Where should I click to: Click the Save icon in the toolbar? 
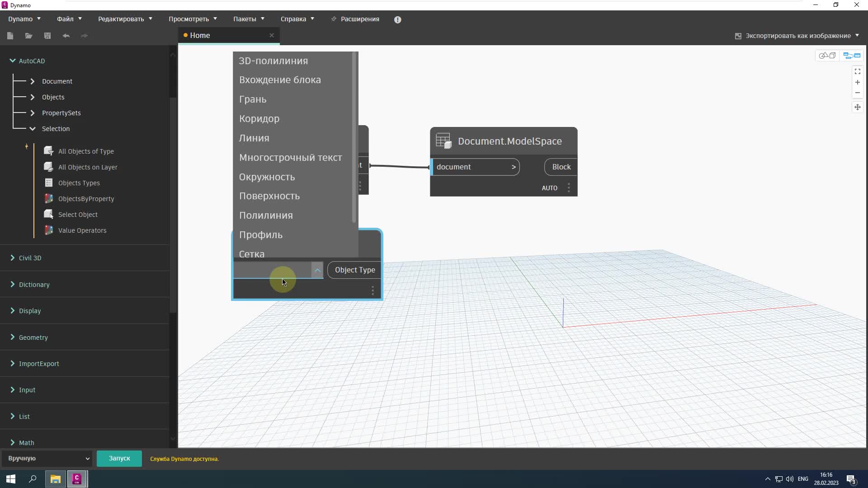pos(47,36)
